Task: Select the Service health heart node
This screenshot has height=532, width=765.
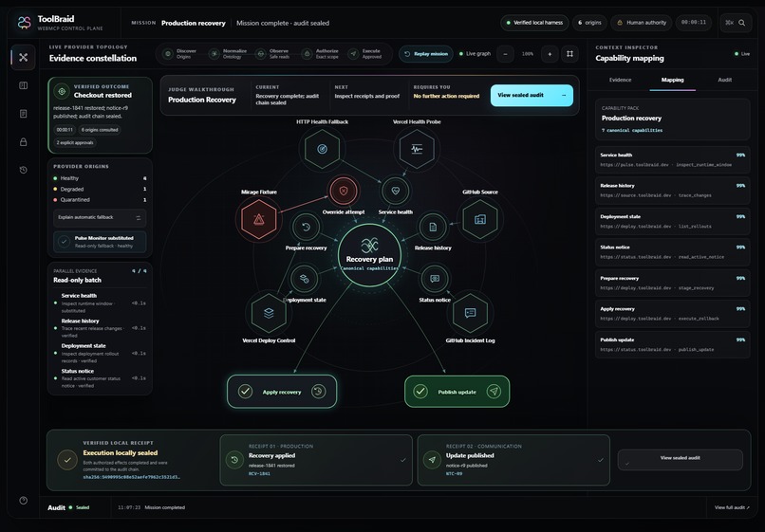Action: 396,192
